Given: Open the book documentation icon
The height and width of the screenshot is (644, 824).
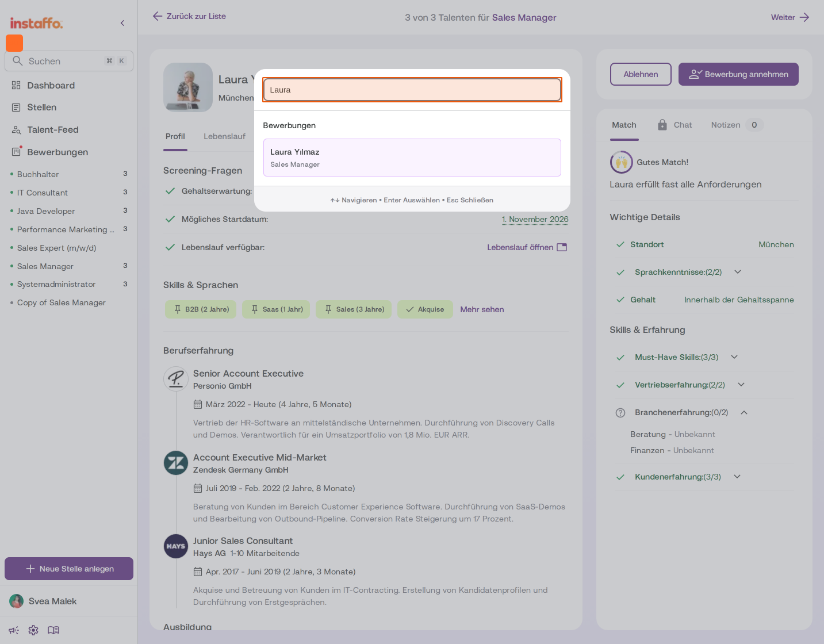Looking at the screenshot, I should tap(53, 630).
